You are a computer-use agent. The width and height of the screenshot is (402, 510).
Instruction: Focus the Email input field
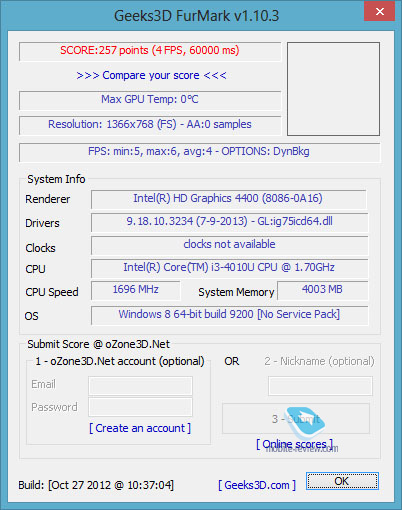tap(140, 386)
